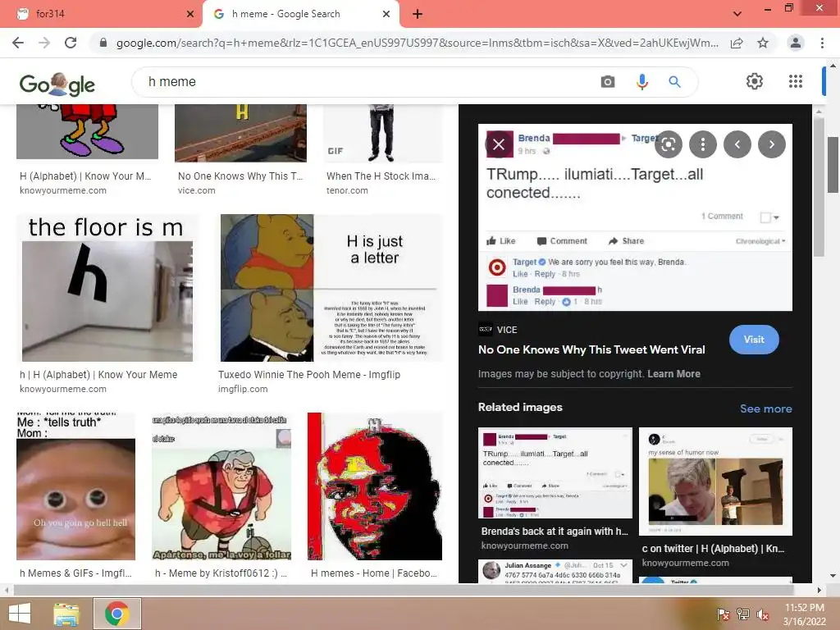Open tenor.com source label
840x630 pixels.
coord(347,190)
